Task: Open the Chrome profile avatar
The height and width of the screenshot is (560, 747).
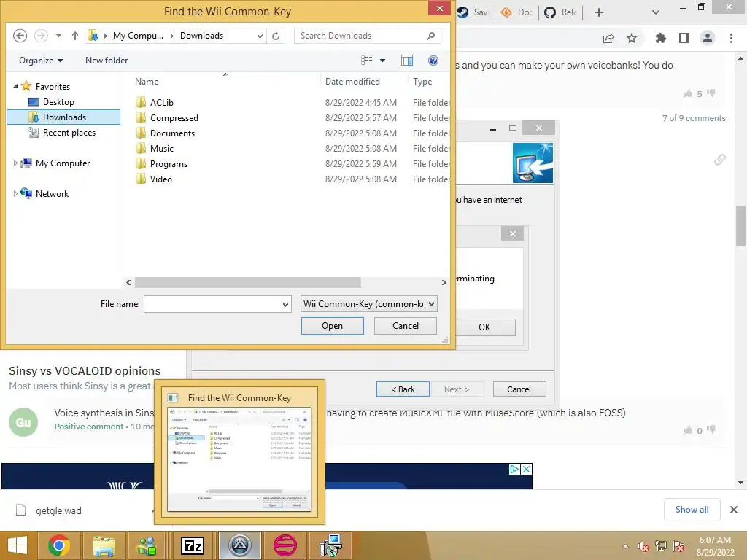Action: [x=708, y=38]
